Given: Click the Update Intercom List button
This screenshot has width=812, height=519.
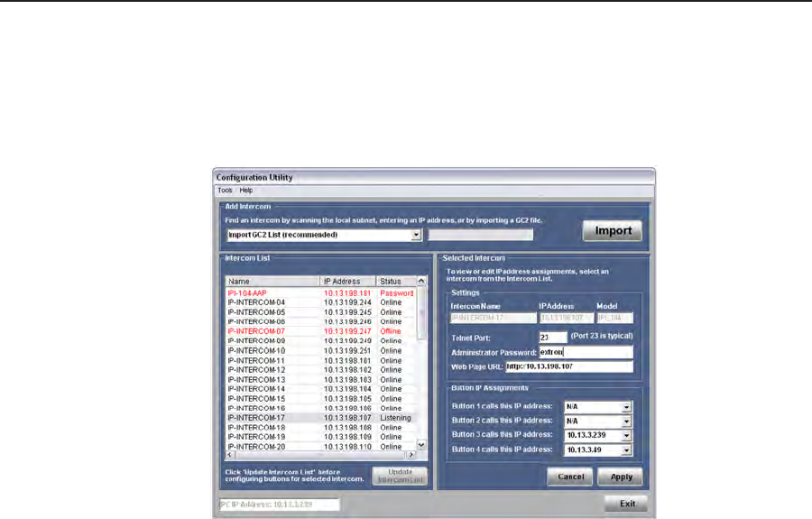Looking at the screenshot, I should tap(400, 476).
